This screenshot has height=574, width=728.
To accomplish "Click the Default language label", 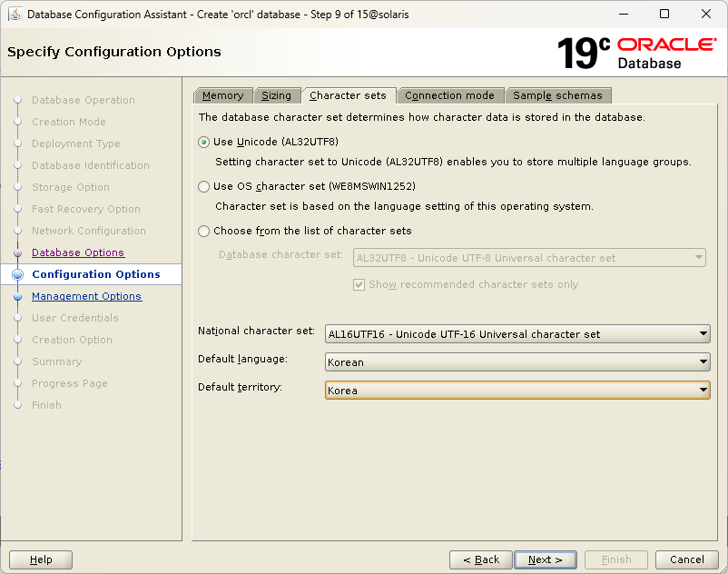I will pyautogui.click(x=242, y=359).
